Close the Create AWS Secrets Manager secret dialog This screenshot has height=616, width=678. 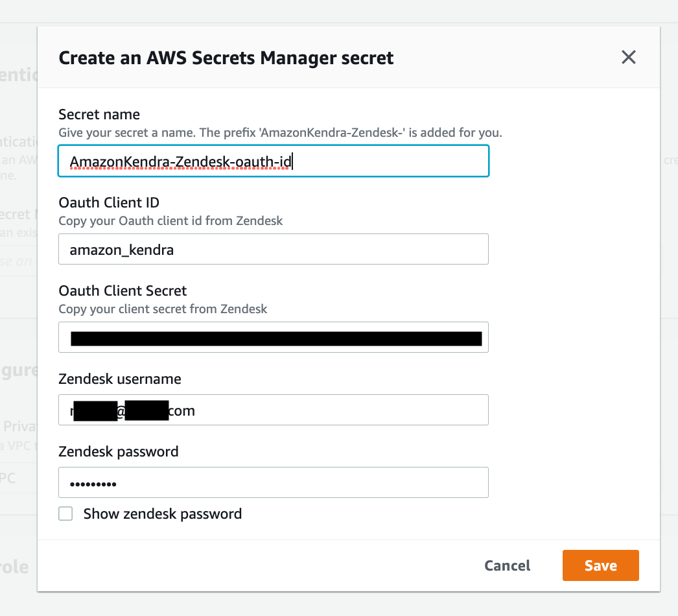(628, 57)
